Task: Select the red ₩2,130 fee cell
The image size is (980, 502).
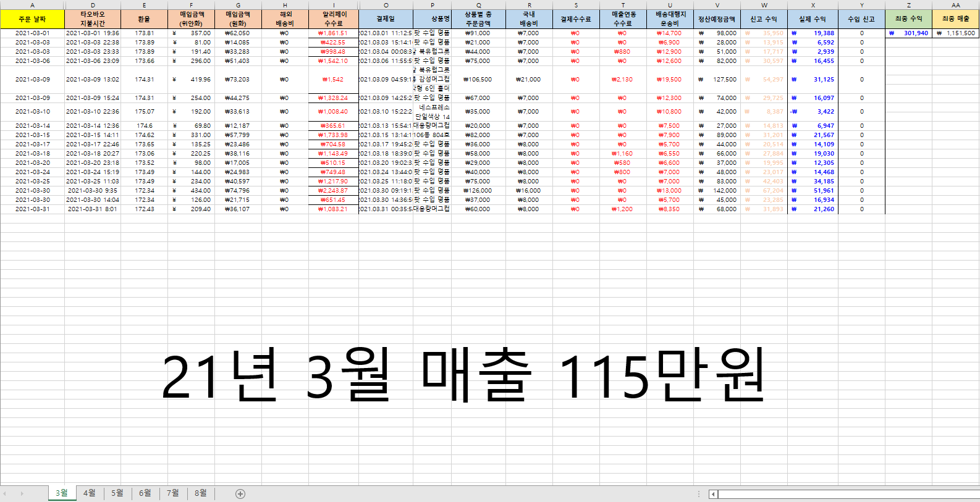Action: [623, 80]
